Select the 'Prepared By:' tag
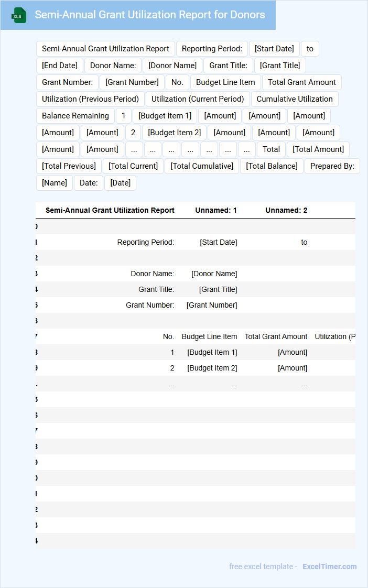The image size is (368, 588). point(332,166)
